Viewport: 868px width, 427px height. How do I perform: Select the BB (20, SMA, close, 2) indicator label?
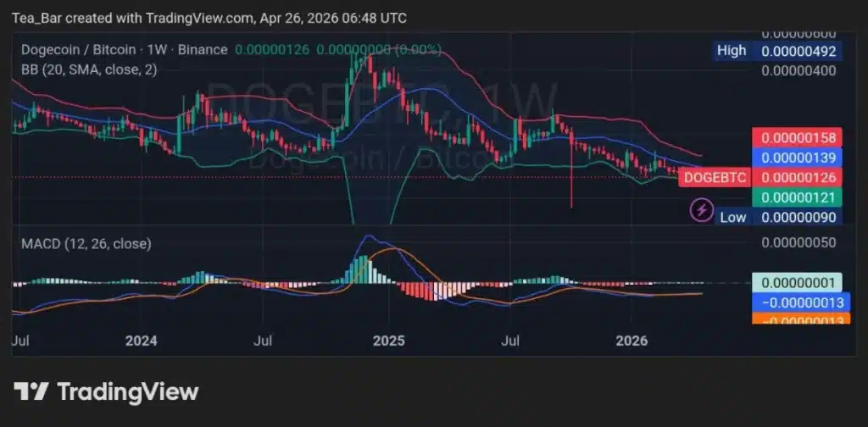(x=89, y=69)
